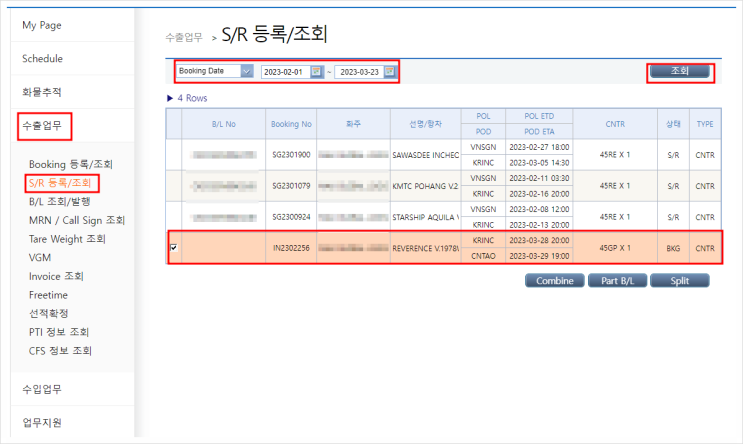Viewport: 743px width, 444px height.
Task: Open the VGM submenu
Action: click(x=40, y=258)
